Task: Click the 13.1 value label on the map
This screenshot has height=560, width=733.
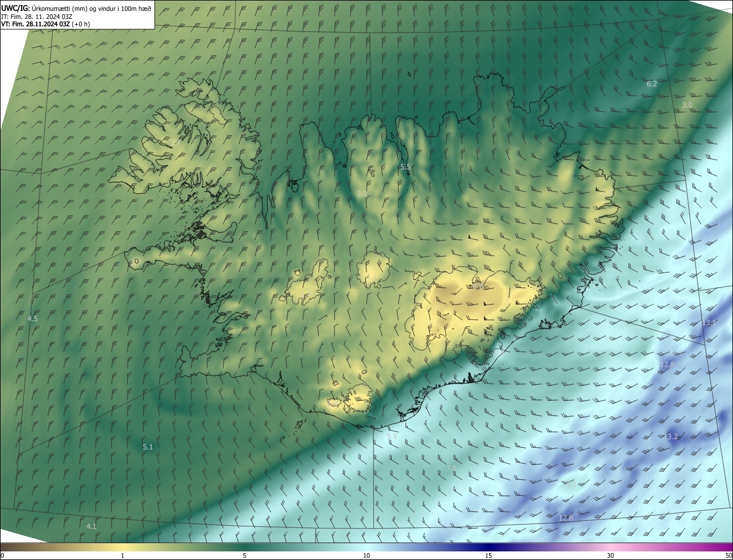Action: click(709, 323)
